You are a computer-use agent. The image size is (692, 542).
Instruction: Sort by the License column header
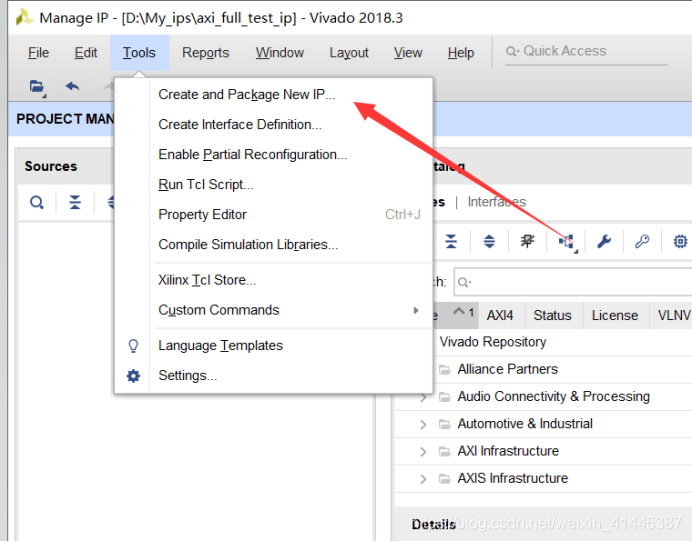click(x=616, y=316)
